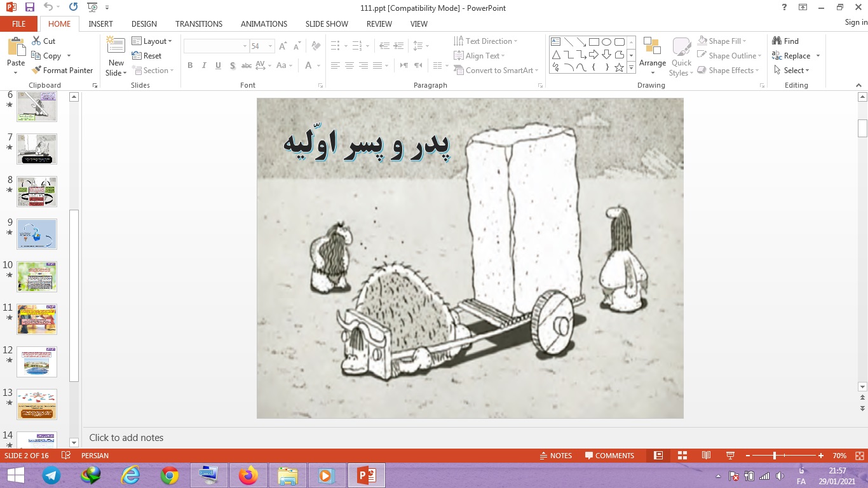
Task: Click the Sign in link
Action: coord(855,22)
